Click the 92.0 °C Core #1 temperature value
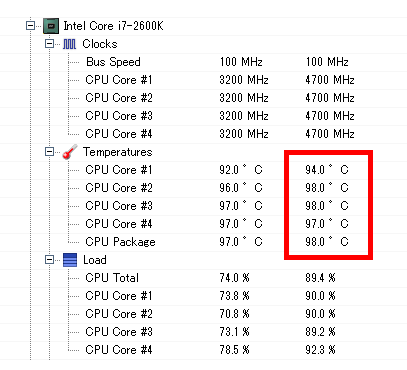This screenshot has height=370, width=407. click(241, 169)
